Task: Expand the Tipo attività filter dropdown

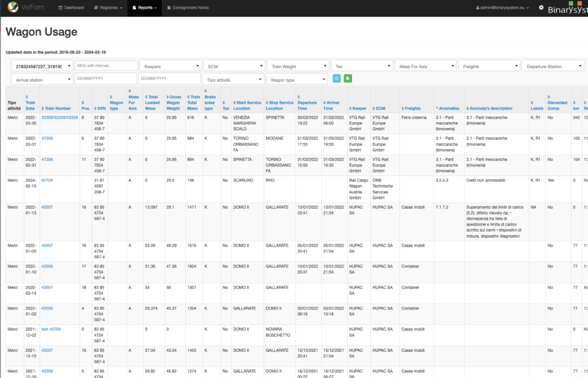Action: pyautogui.click(x=233, y=80)
